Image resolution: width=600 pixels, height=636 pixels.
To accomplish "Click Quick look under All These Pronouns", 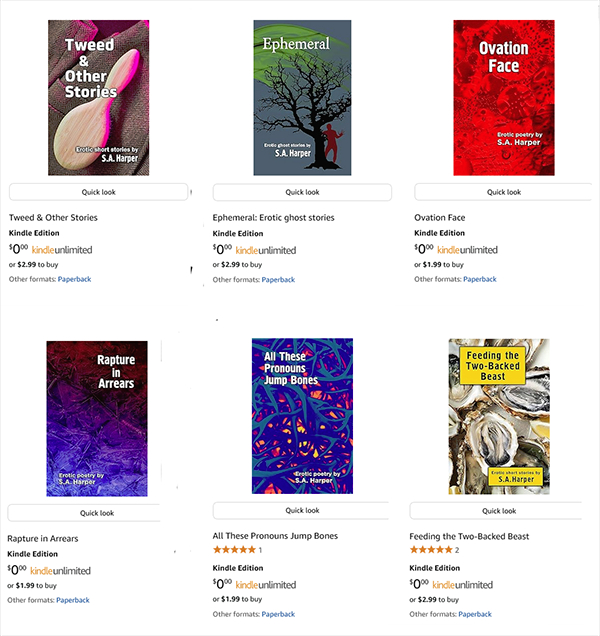I will (301, 510).
